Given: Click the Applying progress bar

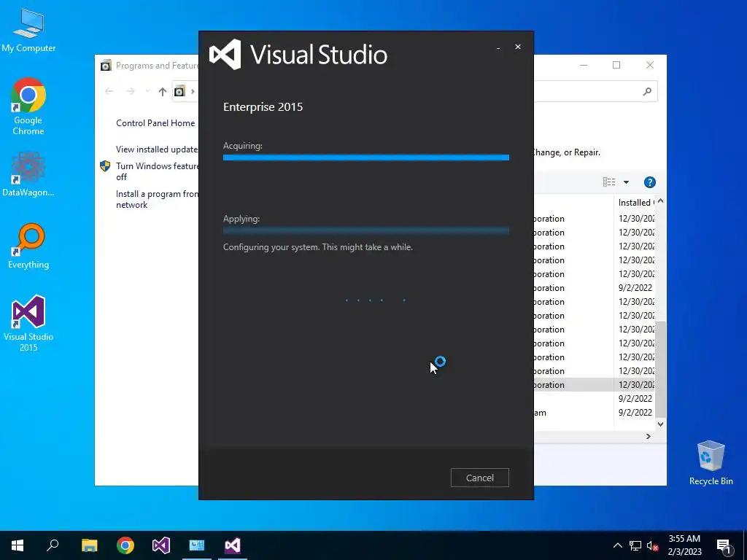Looking at the screenshot, I should tap(366, 231).
